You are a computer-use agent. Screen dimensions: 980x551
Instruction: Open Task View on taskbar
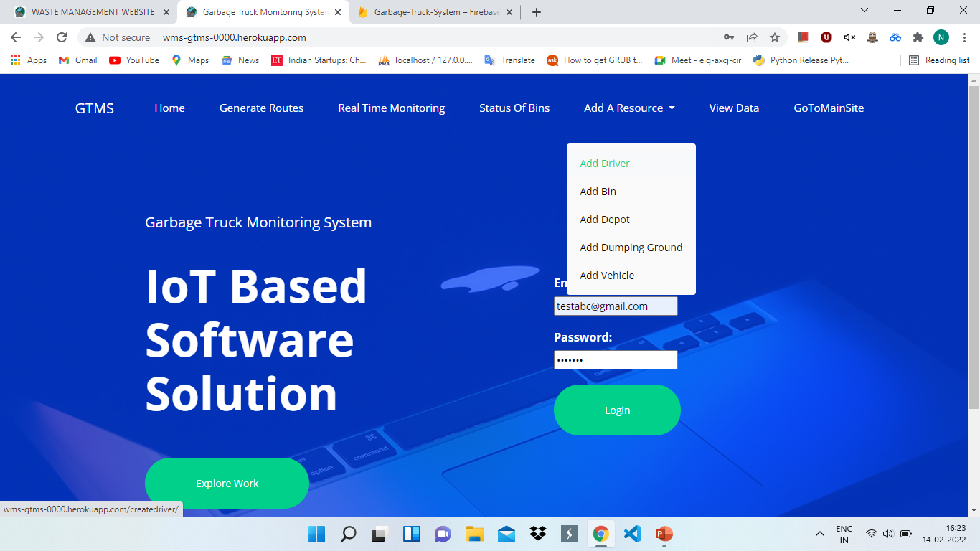tap(380, 534)
